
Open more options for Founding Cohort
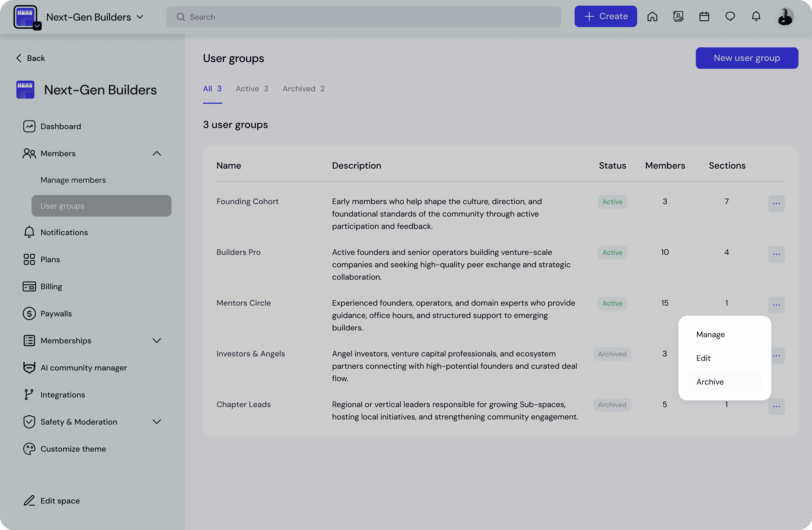pos(776,203)
